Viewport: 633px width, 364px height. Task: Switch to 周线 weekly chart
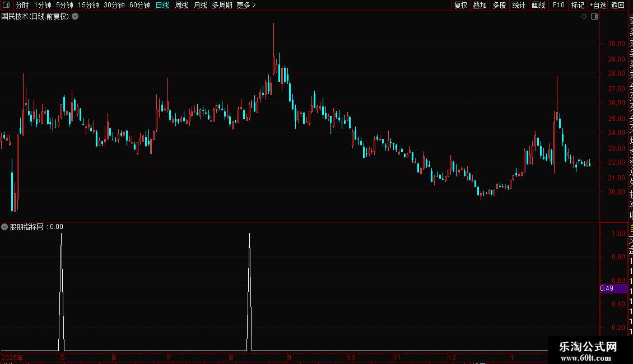pyautogui.click(x=181, y=5)
